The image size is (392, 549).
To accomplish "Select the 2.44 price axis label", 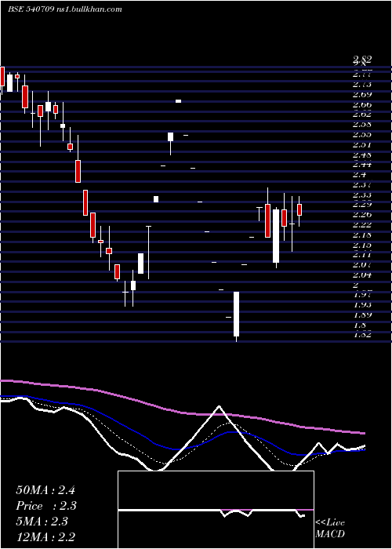I will tap(362, 164).
